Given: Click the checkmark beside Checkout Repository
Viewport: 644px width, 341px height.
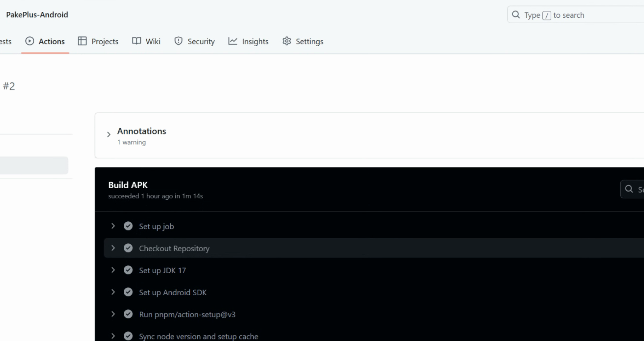Looking at the screenshot, I should tap(128, 248).
